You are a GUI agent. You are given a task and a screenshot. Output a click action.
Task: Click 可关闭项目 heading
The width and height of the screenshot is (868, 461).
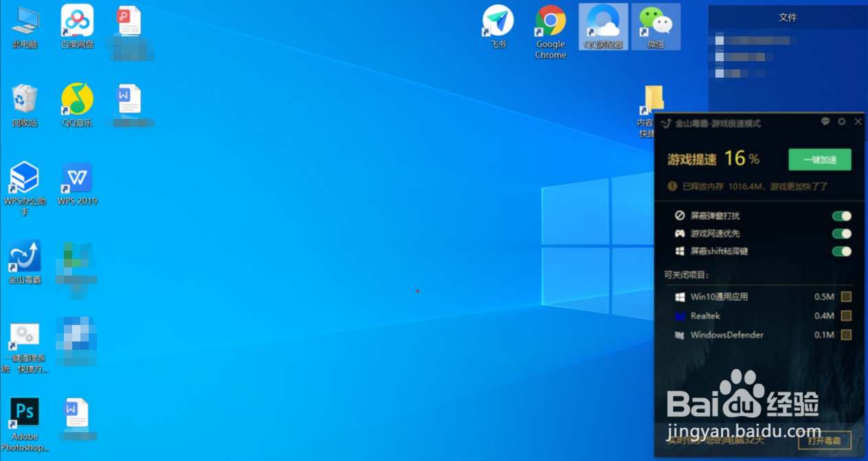click(x=686, y=275)
